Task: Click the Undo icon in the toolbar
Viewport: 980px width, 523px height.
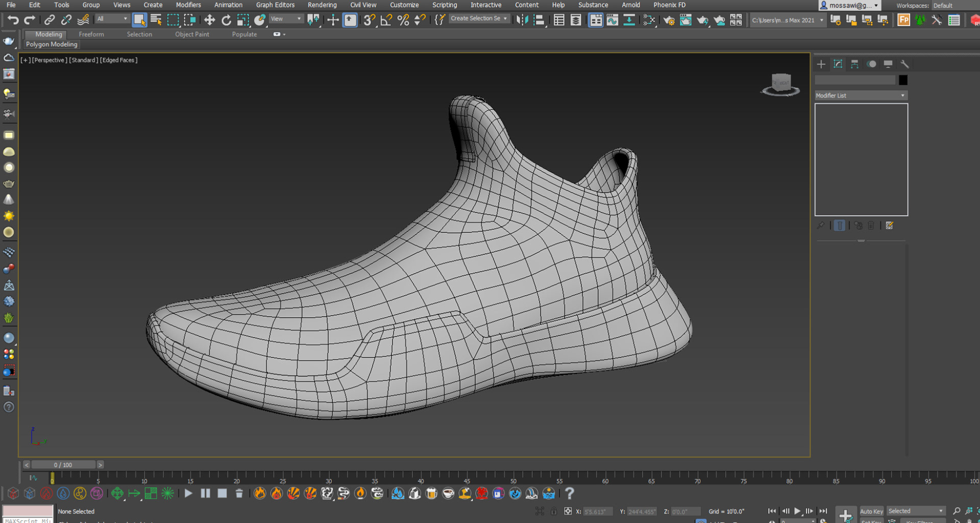Action: click(13, 20)
